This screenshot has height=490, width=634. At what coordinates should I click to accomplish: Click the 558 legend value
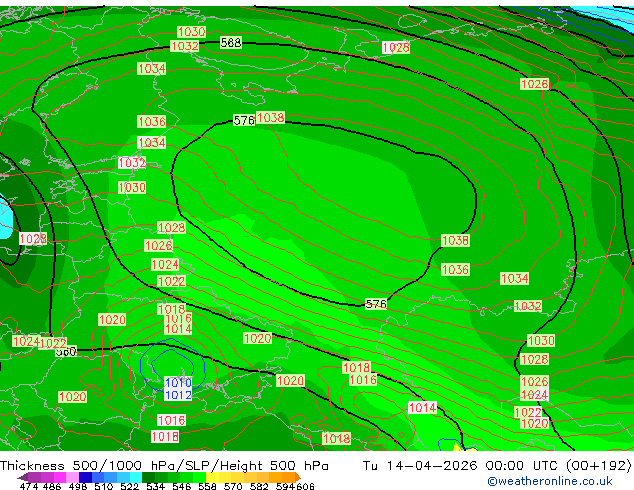pos(207,486)
